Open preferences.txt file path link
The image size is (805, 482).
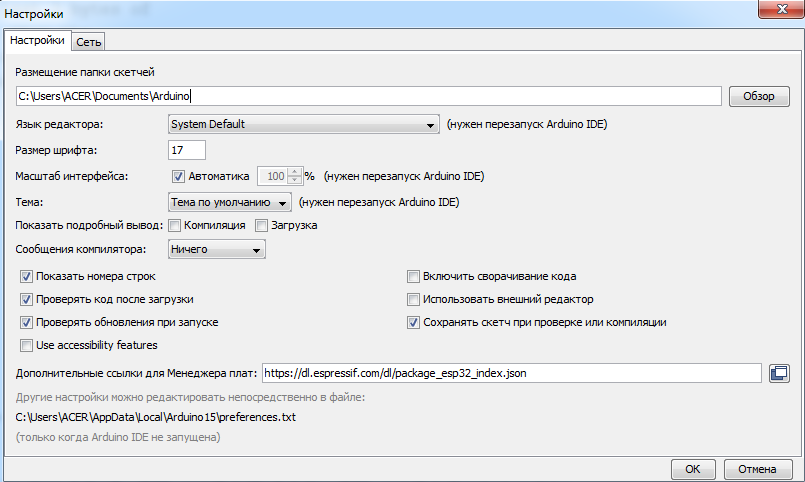tap(156, 417)
